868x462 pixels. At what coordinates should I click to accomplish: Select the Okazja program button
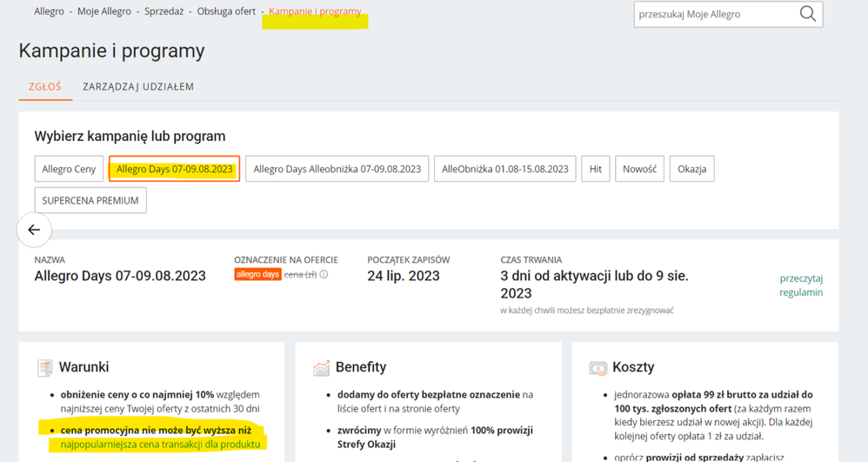[692, 169]
